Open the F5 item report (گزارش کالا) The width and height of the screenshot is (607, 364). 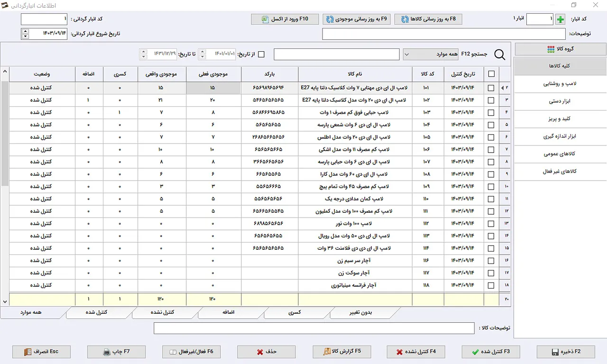click(341, 352)
